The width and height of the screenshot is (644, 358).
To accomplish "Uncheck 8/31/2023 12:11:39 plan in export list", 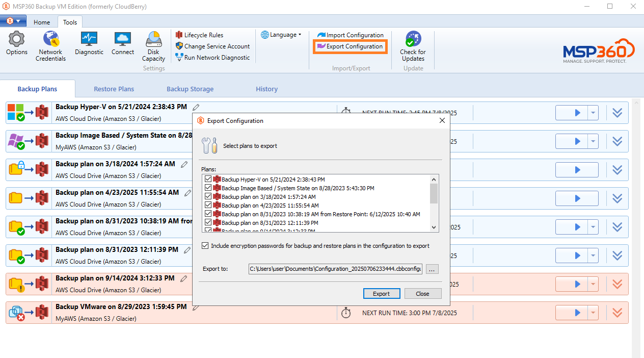I will [208, 222].
